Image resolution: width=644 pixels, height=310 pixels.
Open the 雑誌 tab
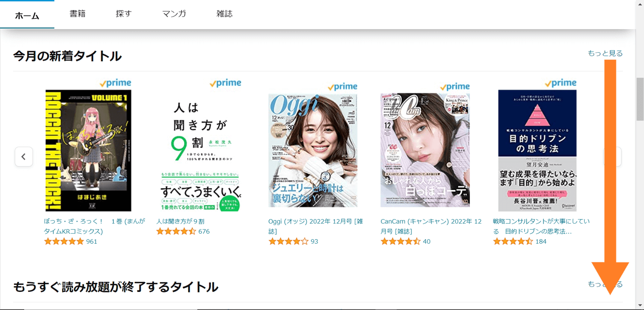[224, 14]
